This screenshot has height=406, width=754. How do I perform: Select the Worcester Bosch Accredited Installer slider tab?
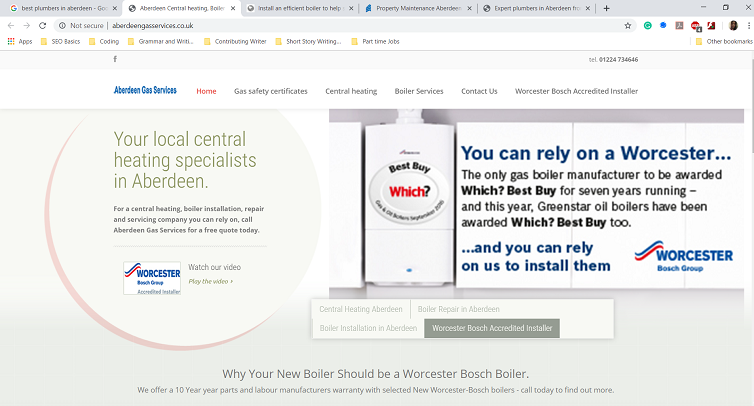click(x=492, y=328)
